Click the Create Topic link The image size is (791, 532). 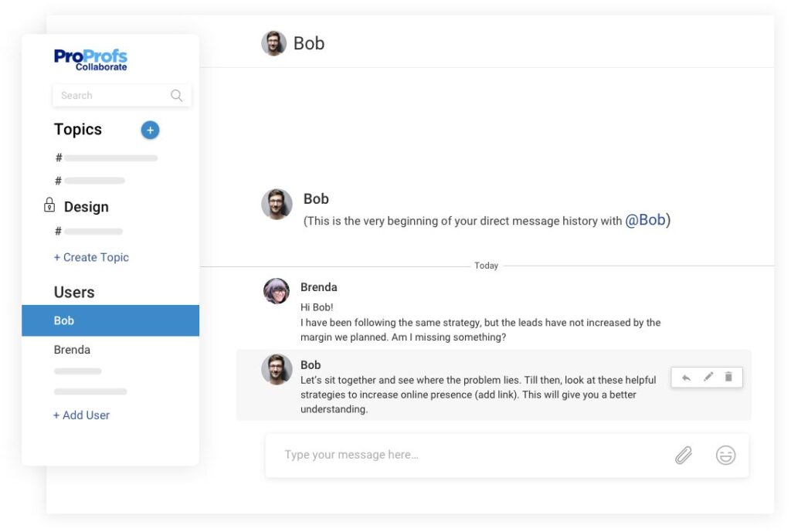(91, 257)
